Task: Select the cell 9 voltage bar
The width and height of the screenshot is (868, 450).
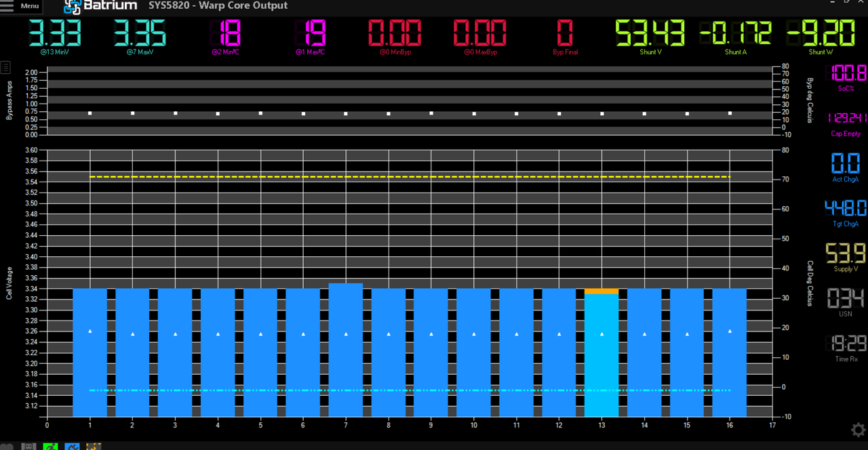Action: (x=431, y=352)
